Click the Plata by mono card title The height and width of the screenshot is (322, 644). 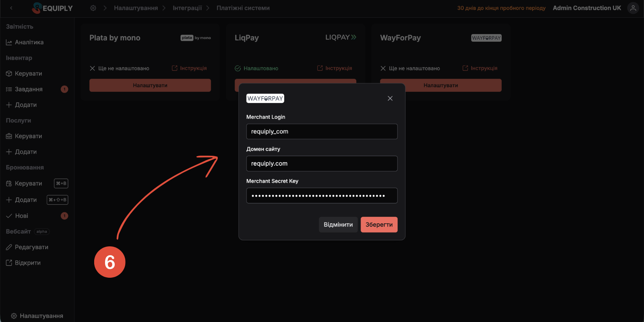115,38
